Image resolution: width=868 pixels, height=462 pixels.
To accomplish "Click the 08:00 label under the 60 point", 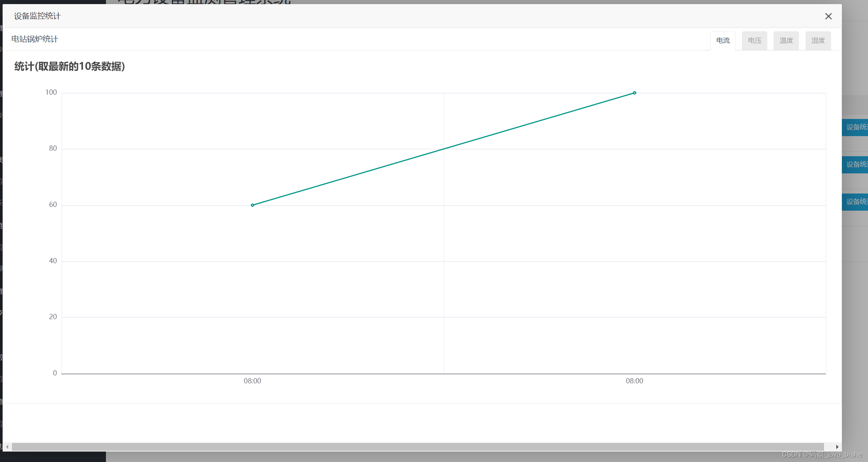I will click(x=253, y=381).
